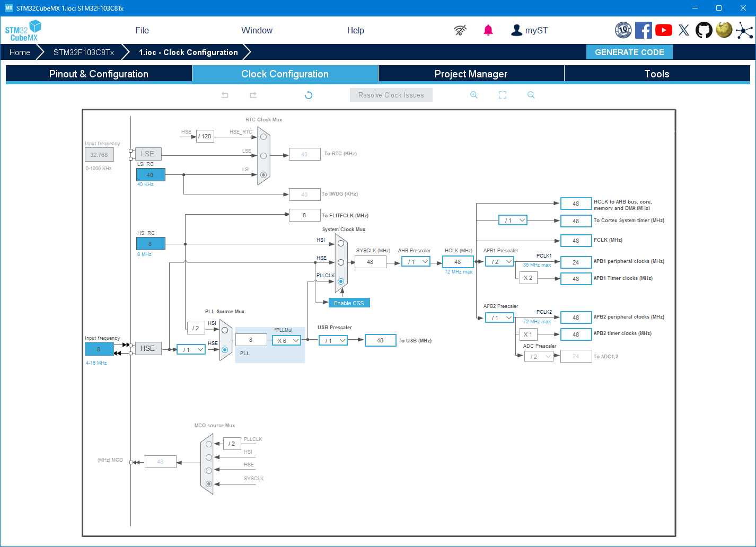Open the ADC Prescaler dropdown
756x547 pixels.
[x=539, y=357]
